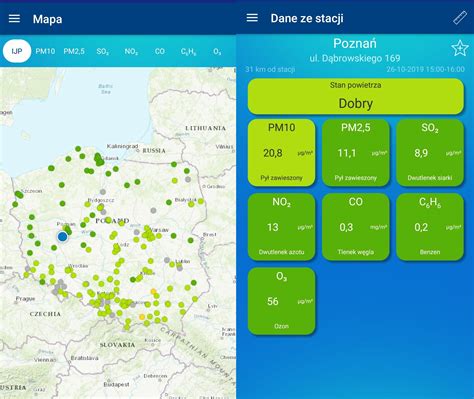Open the NO₂ 13 Dwutlenek azotu tile
The image size is (474, 399).
pyautogui.click(x=281, y=227)
